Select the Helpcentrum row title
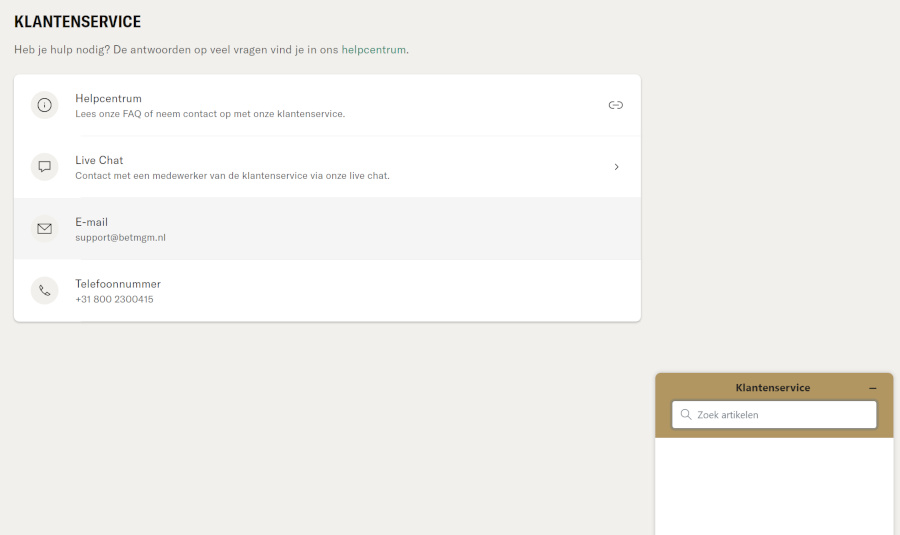This screenshot has width=900, height=535. 108,98
